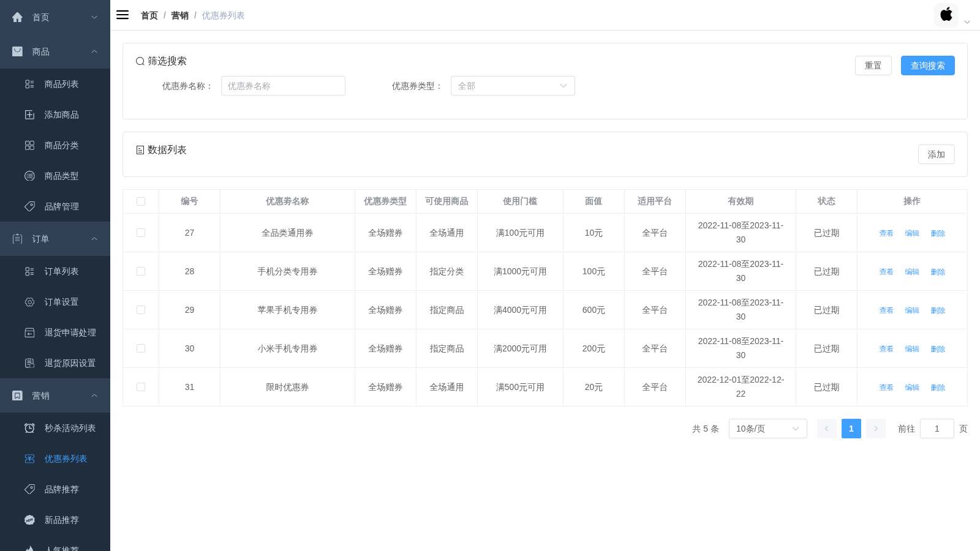Click the 商品分类 grid icon
The image size is (980, 551).
[29, 146]
